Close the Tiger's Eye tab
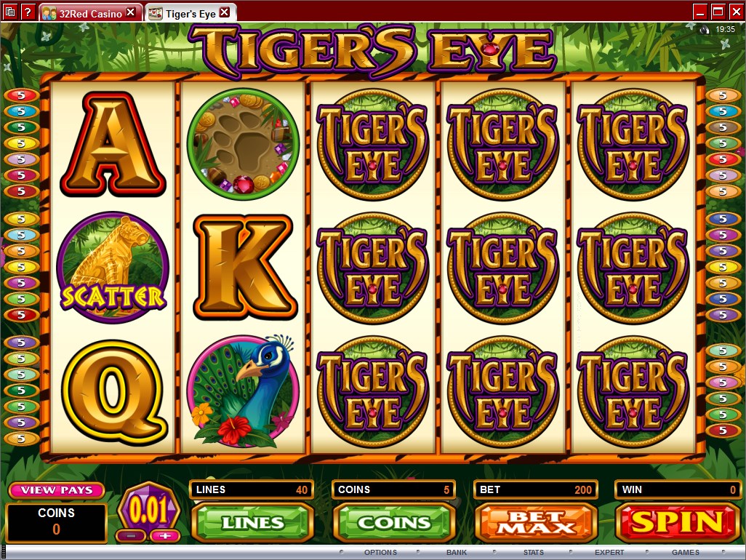 (x=225, y=12)
